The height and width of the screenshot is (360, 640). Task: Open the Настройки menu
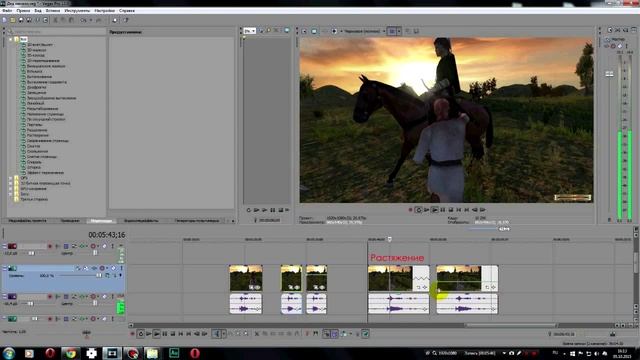click(x=104, y=11)
